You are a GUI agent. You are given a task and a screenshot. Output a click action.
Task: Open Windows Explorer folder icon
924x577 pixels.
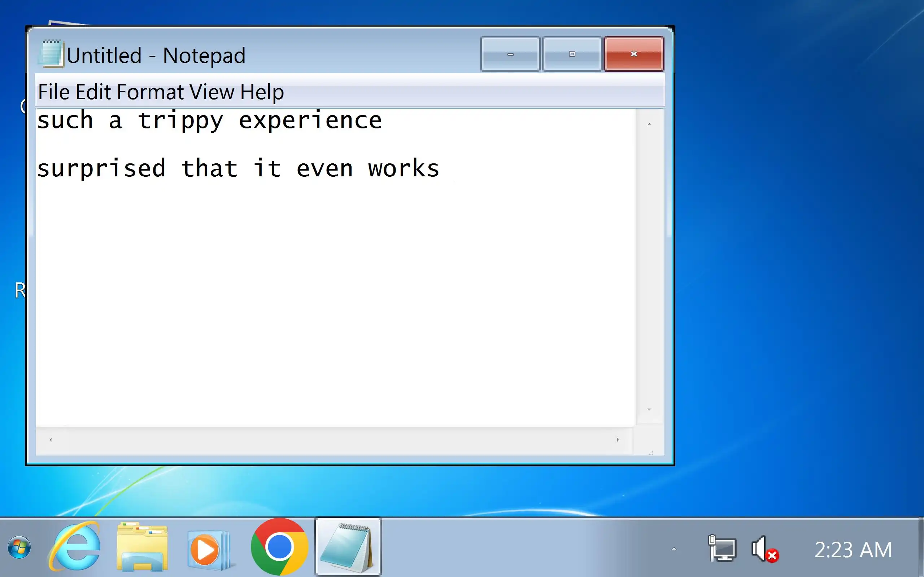click(x=142, y=547)
